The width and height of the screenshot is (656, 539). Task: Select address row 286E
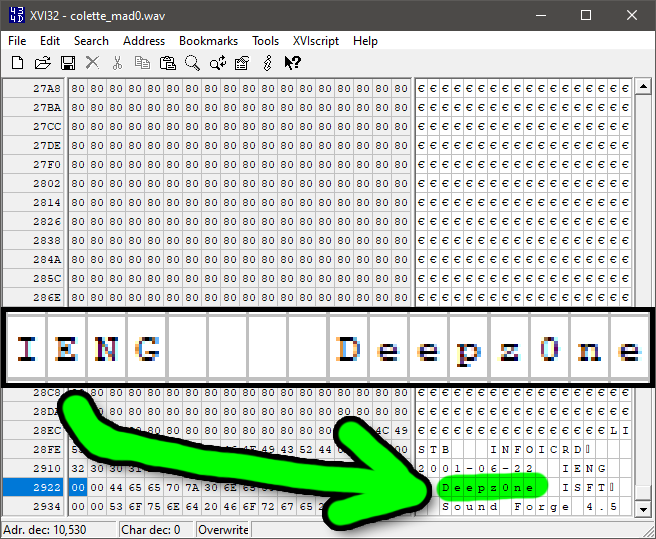coord(33,298)
